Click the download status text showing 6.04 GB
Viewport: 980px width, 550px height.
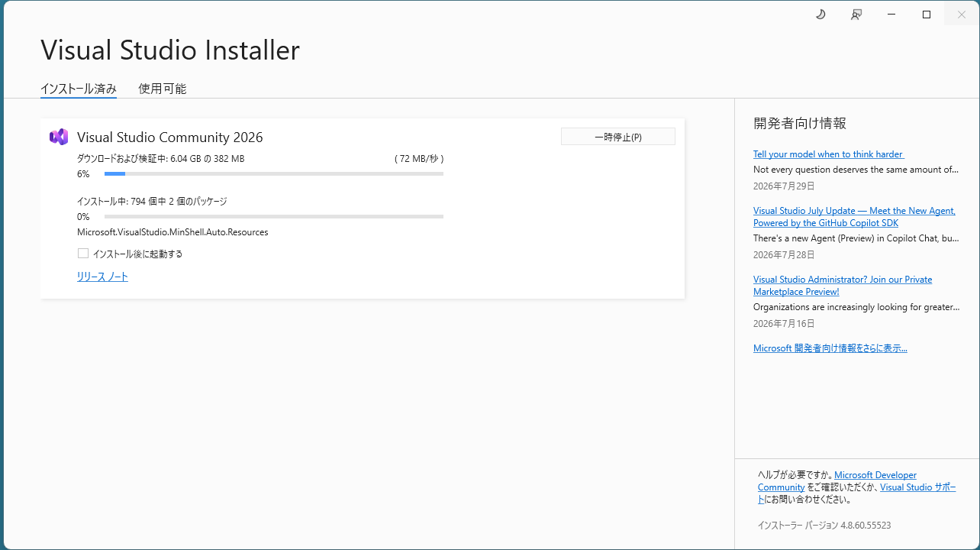point(161,159)
